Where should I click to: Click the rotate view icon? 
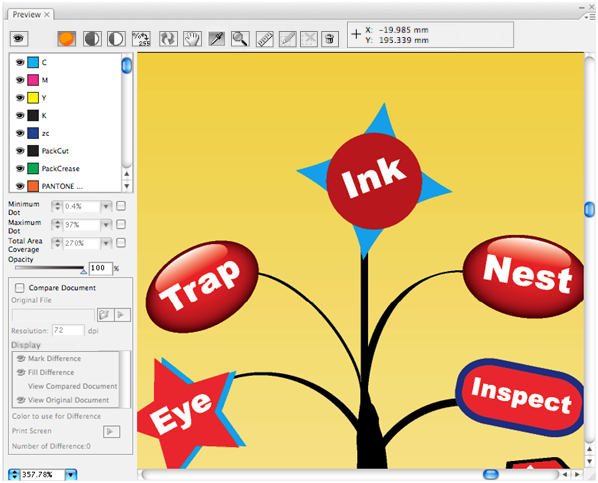[x=168, y=39]
